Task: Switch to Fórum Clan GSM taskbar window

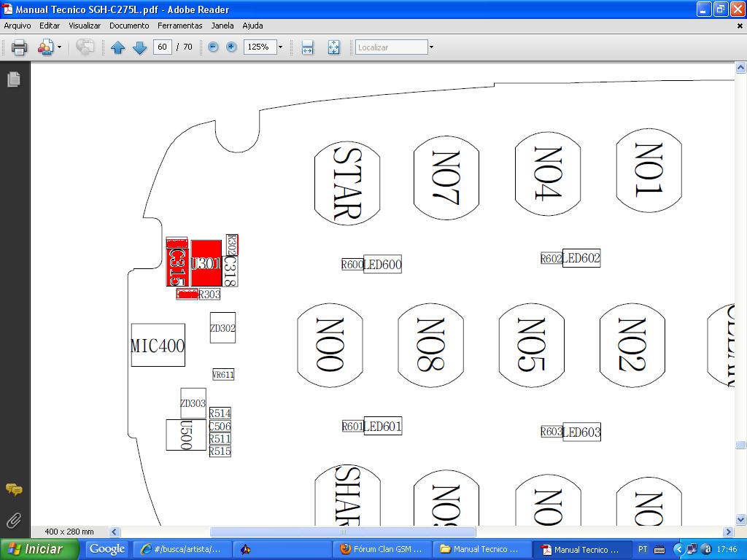Action: [382, 549]
